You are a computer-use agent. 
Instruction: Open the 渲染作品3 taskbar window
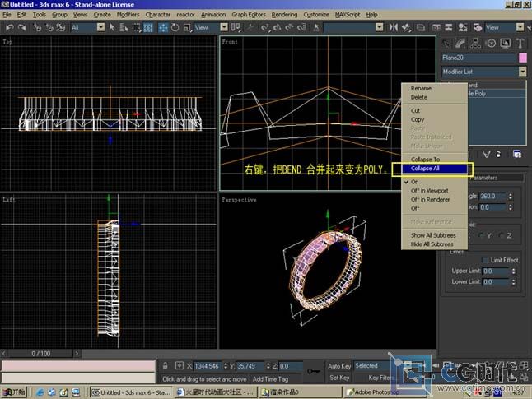(300, 392)
